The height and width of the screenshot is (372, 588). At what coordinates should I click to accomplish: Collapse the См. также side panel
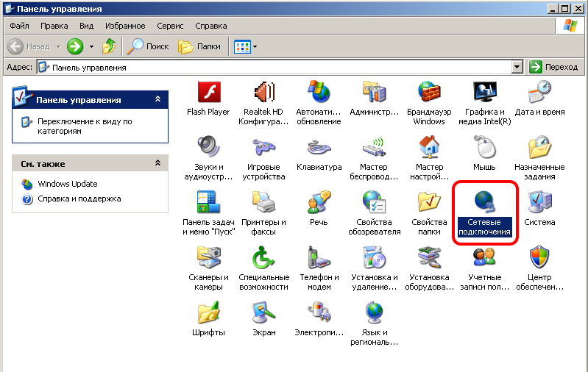pos(158,163)
